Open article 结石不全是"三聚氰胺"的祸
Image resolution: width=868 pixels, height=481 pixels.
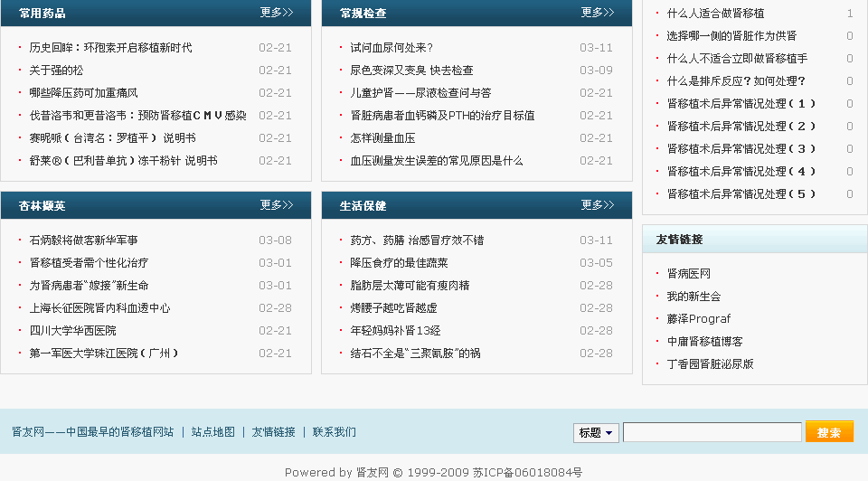(415, 354)
